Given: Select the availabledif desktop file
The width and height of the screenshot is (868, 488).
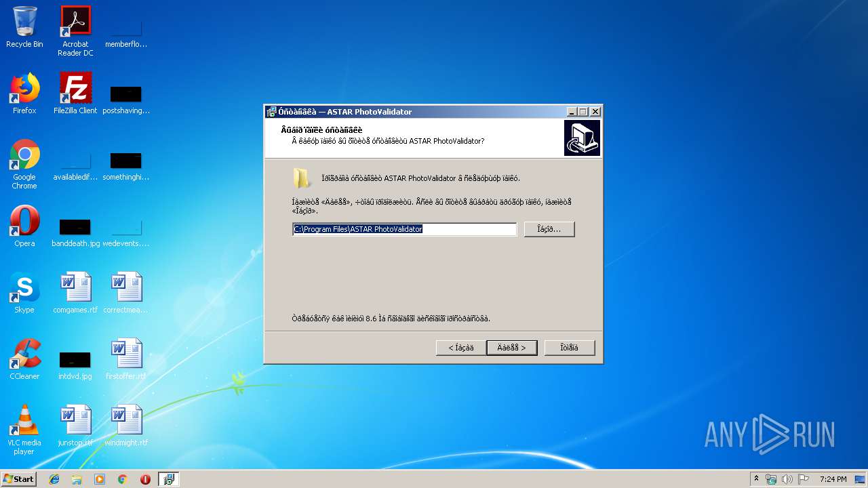Looking at the screenshot, I should tap(75, 165).
